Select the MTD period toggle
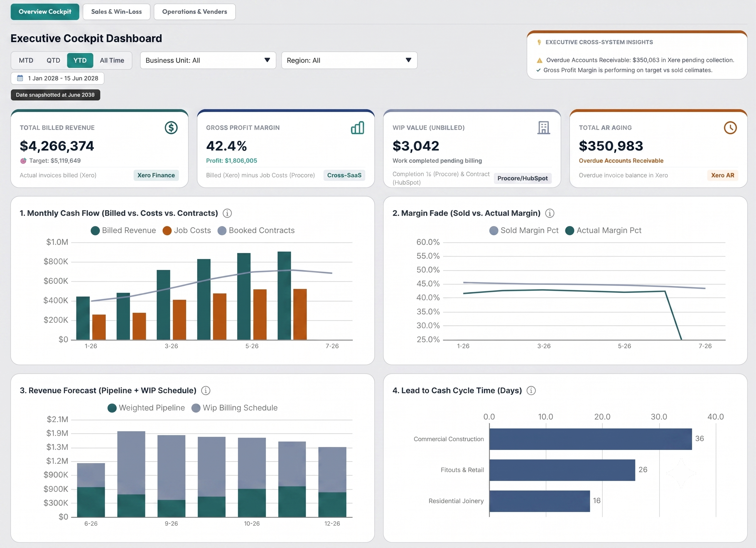756x548 pixels. (26, 60)
